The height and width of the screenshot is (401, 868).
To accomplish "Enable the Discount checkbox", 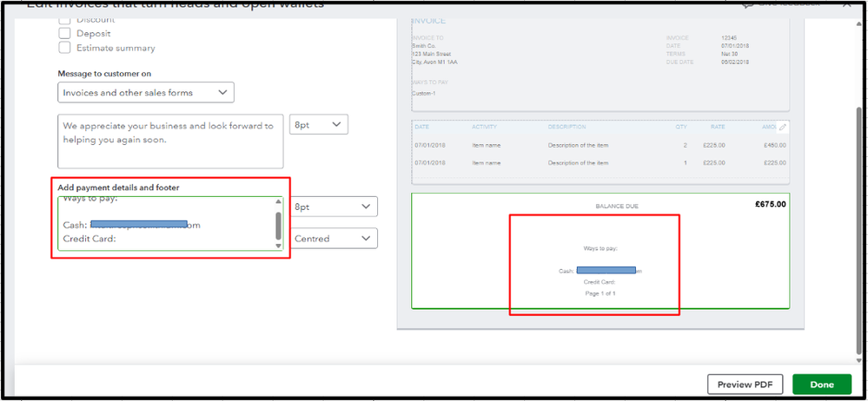I will click(65, 20).
